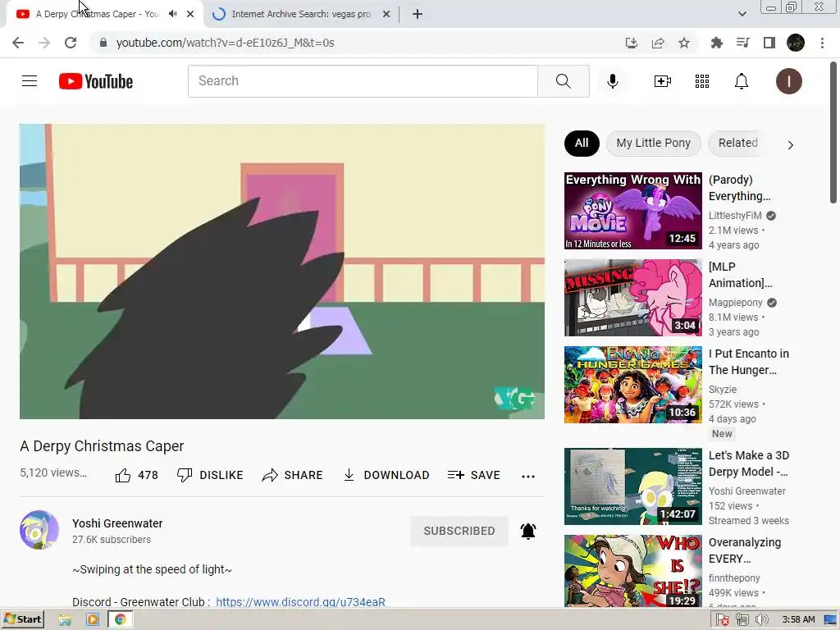This screenshot has width=840, height=630.
Task: View site lock information
Action: [x=103, y=43]
